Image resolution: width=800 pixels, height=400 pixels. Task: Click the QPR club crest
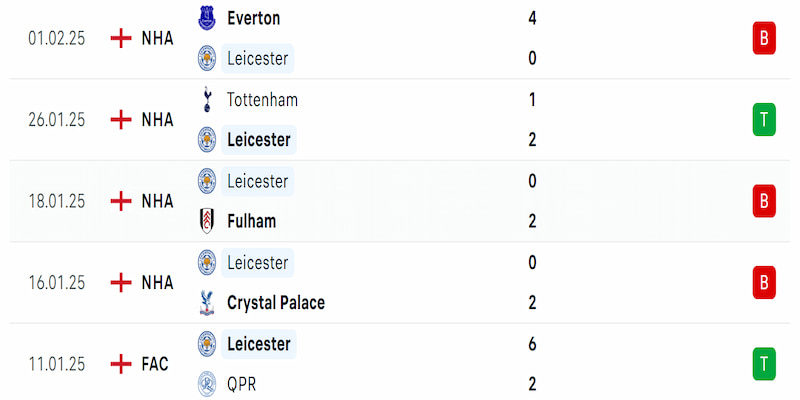[x=207, y=384]
